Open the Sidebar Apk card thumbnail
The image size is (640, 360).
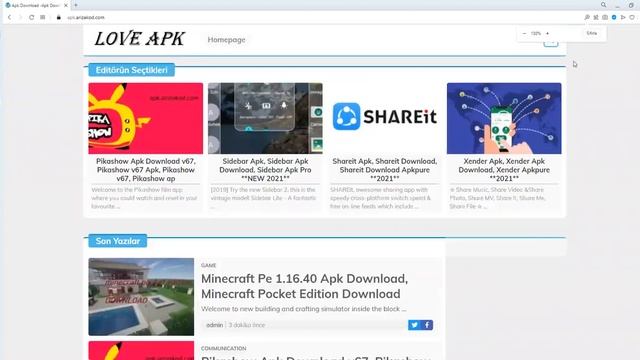tap(265, 118)
